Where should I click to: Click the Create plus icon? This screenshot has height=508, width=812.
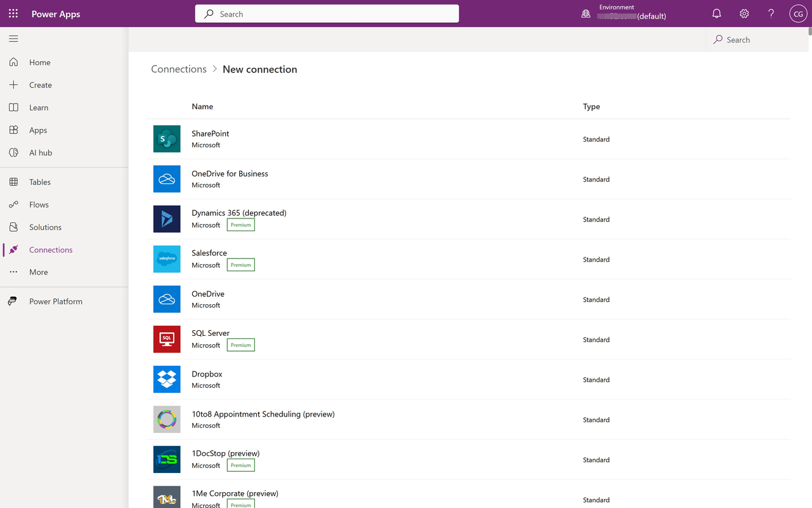tap(13, 84)
